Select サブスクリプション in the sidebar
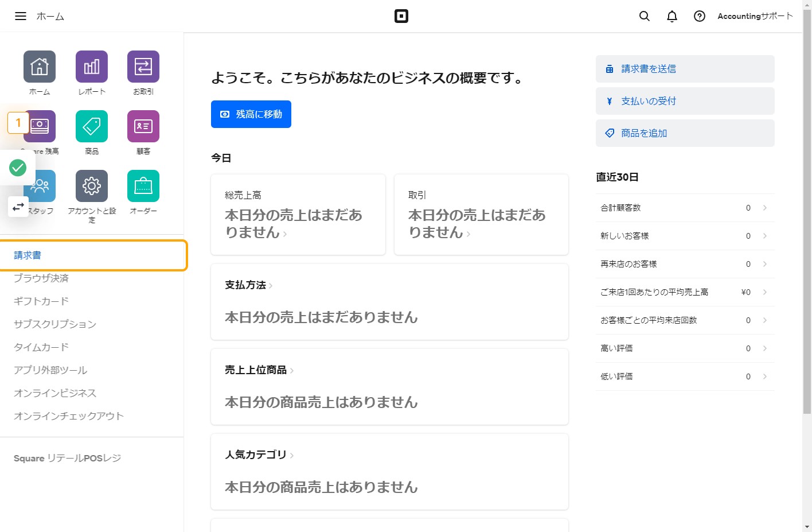This screenshot has height=532, width=812. point(55,324)
